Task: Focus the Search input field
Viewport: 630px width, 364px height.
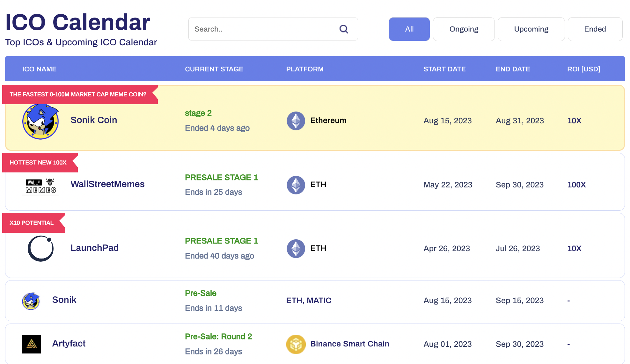Action: point(273,29)
